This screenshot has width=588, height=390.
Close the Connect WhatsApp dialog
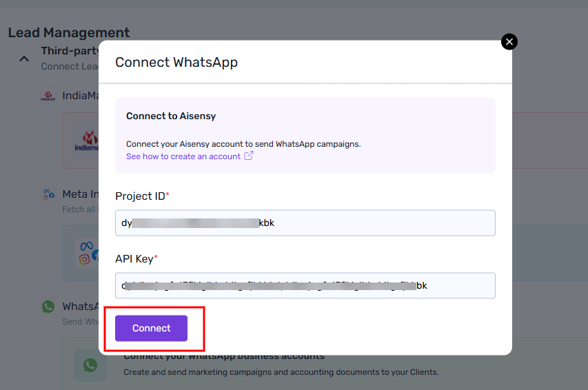click(509, 41)
